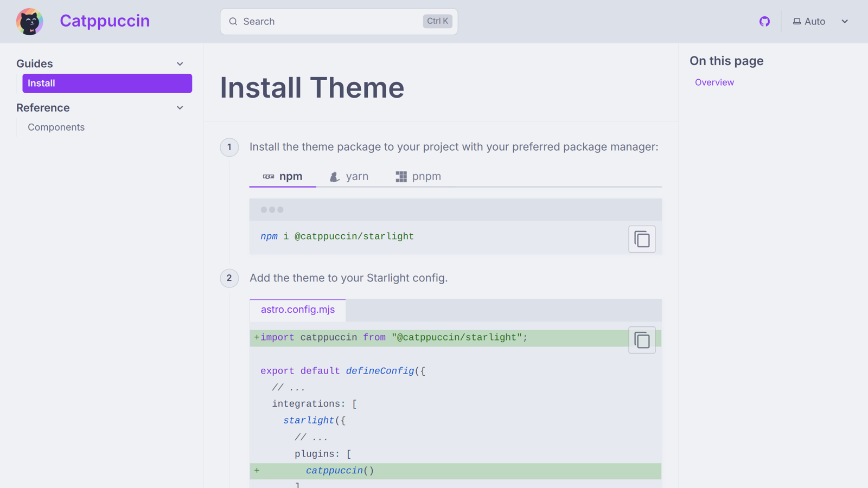Click the npm logo icon in tab
868x488 pixels.
pos(269,177)
